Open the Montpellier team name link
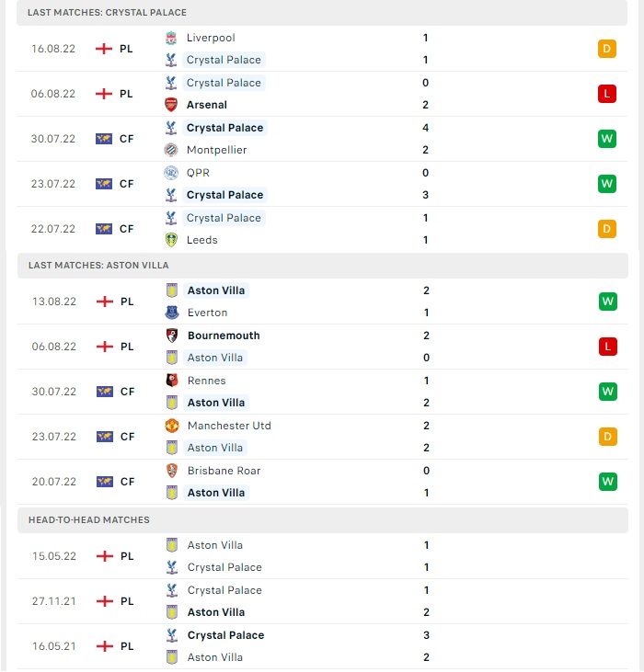Screen dimensions: 644x672 (216, 150)
